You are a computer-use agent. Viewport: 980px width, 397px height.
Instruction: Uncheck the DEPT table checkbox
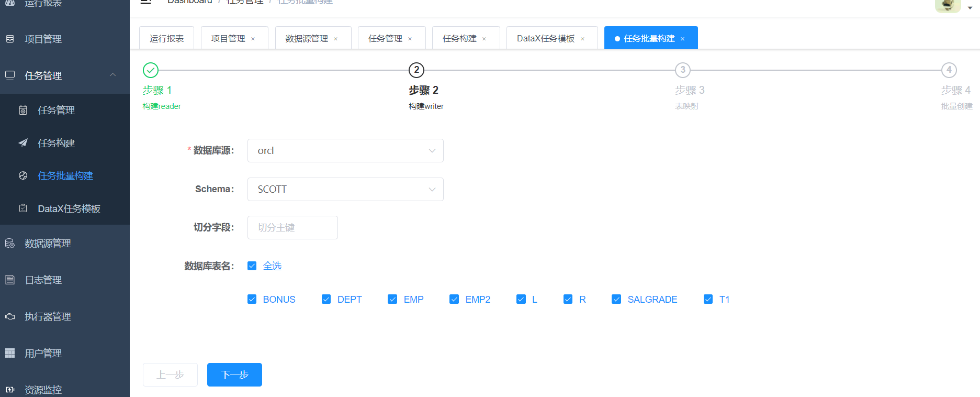coord(326,299)
